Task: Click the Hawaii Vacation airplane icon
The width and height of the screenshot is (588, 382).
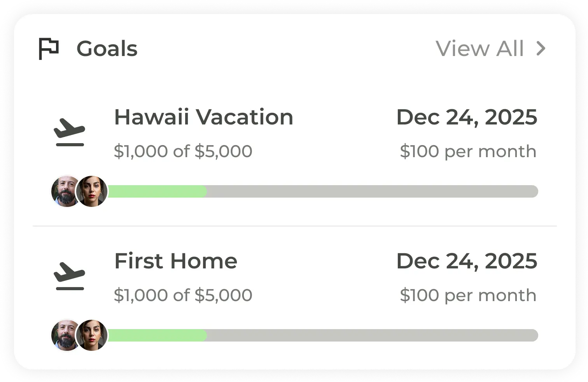Action: 70,133
